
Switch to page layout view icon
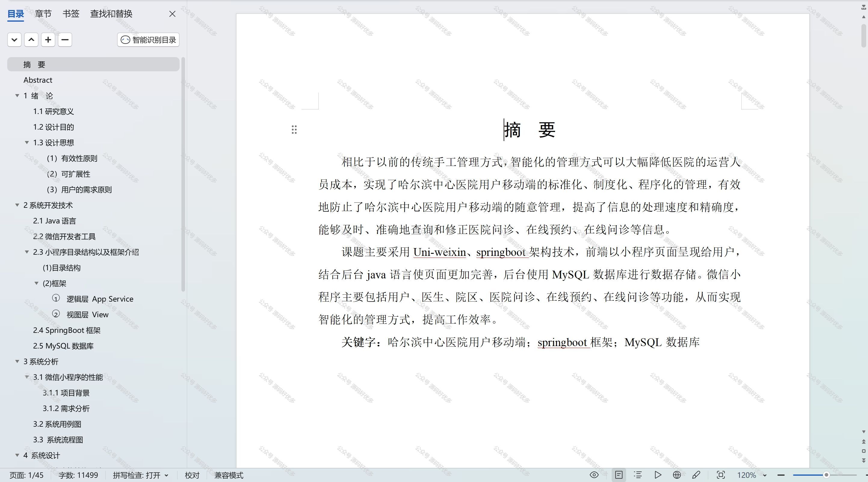tap(619, 475)
